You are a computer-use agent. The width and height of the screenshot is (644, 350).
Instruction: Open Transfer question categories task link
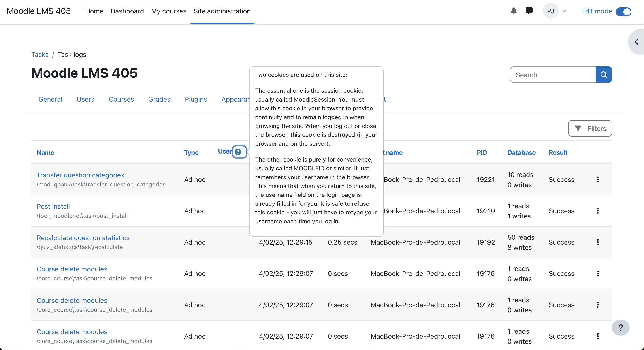click(x=80, y=175)
